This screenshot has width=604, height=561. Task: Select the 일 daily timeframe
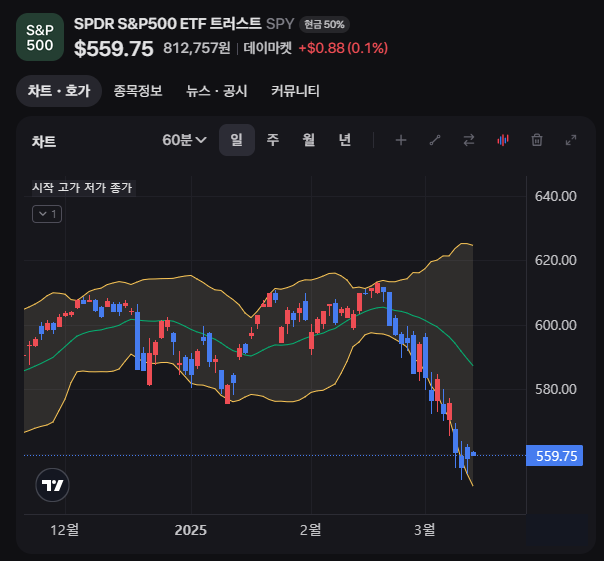(x=237, y=140)
